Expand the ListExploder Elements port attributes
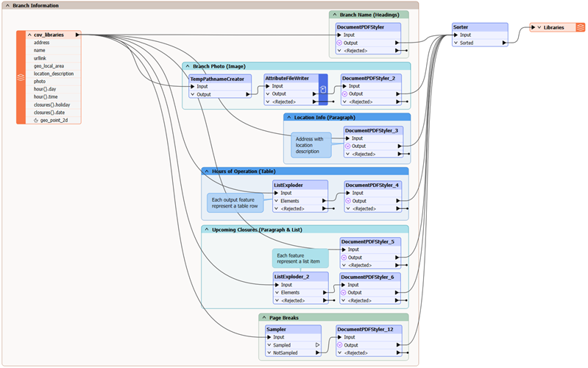Viewport: 588px width, 368px height. (x=277, y=200)
